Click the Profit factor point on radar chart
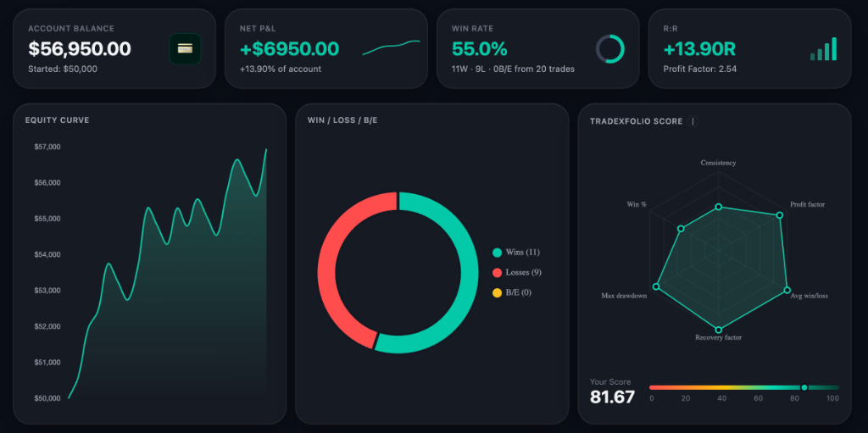868x433 pixels. [780, 215]
